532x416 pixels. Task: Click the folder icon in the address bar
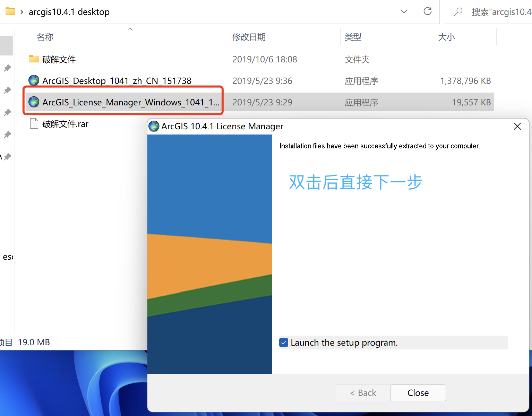click(x=10, y=11)
